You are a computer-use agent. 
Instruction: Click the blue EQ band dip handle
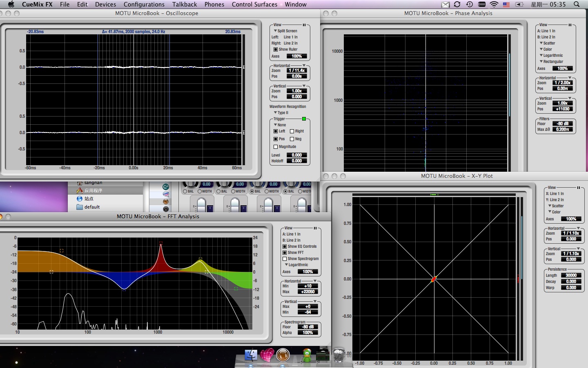(124, 289)
